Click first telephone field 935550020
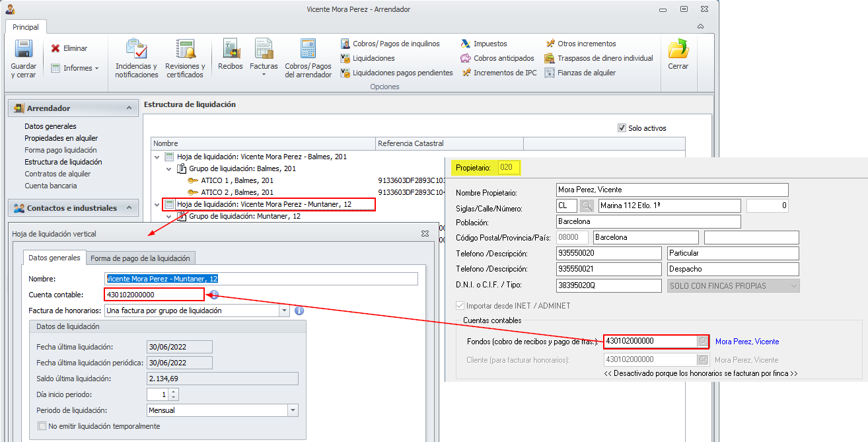 [x=609, y=253]
